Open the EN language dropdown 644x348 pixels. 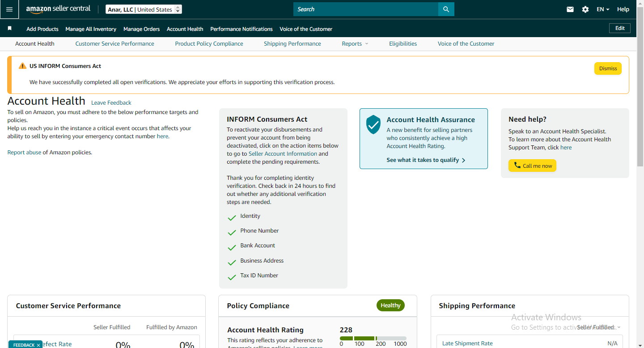[x=603, y=9]
